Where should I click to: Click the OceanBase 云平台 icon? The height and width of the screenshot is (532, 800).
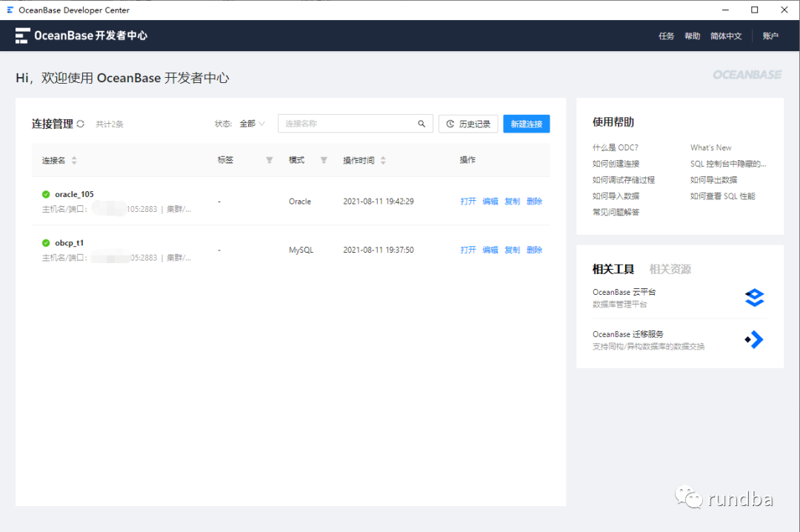754,298
